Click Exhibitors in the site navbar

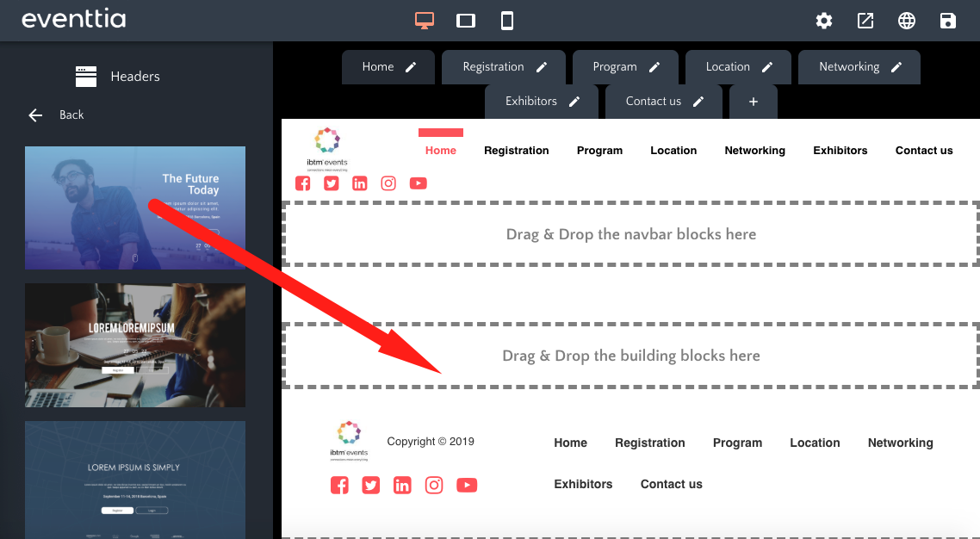[x=840, y=151]
